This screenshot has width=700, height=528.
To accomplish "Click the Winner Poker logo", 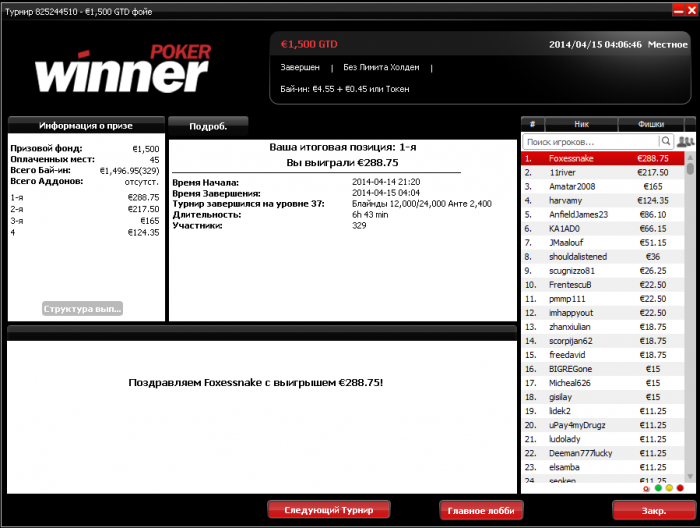I will point(123,68).
